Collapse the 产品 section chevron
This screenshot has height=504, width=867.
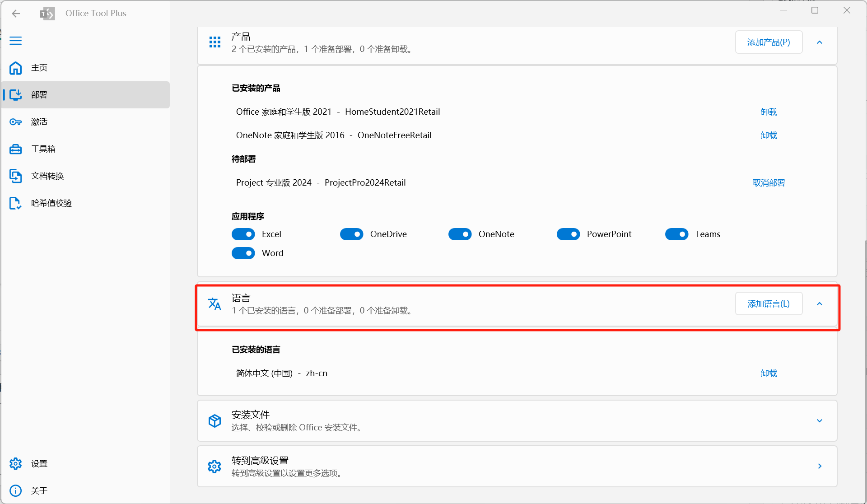pos(820,42)
